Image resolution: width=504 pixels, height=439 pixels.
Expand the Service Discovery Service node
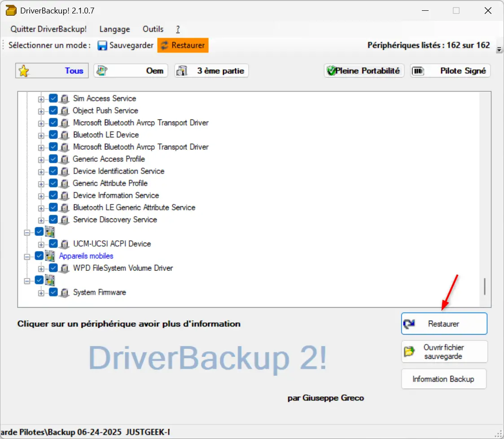tap(41, 220)
